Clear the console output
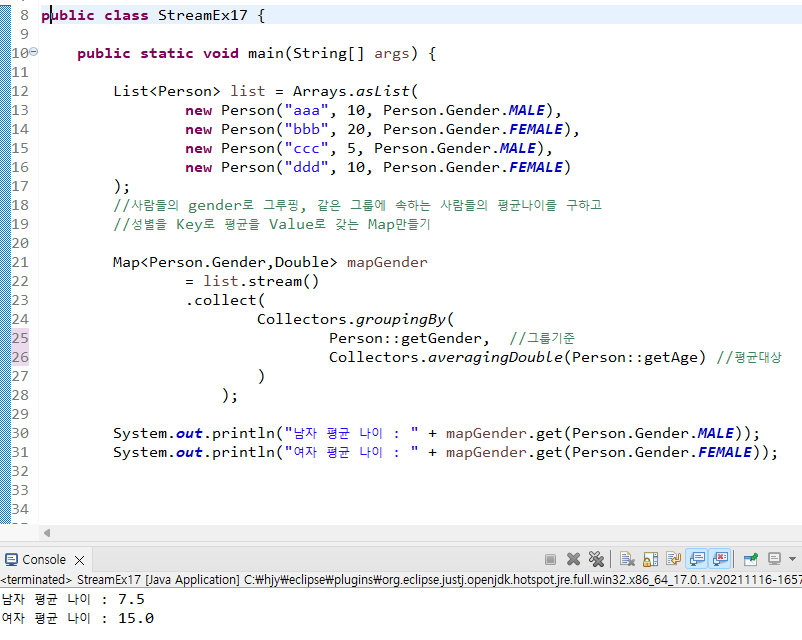Screen dimensions: 802x640 tap(627, 559)
